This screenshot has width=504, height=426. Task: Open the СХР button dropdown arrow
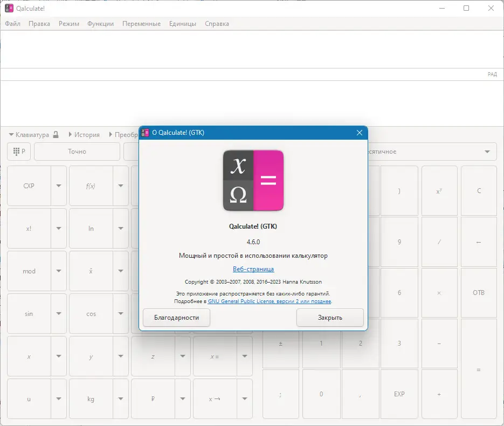(x=59, y=186)
